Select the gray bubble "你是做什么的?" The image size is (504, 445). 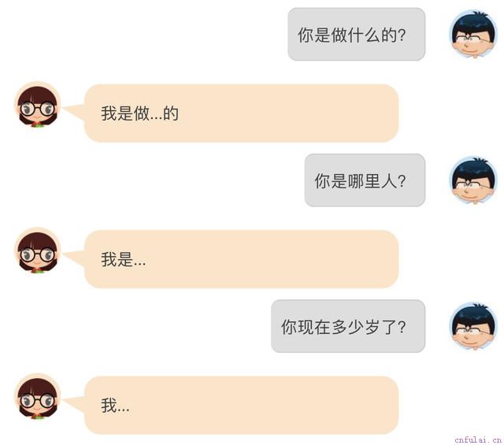pyautogui.click(x=357, y=35)
